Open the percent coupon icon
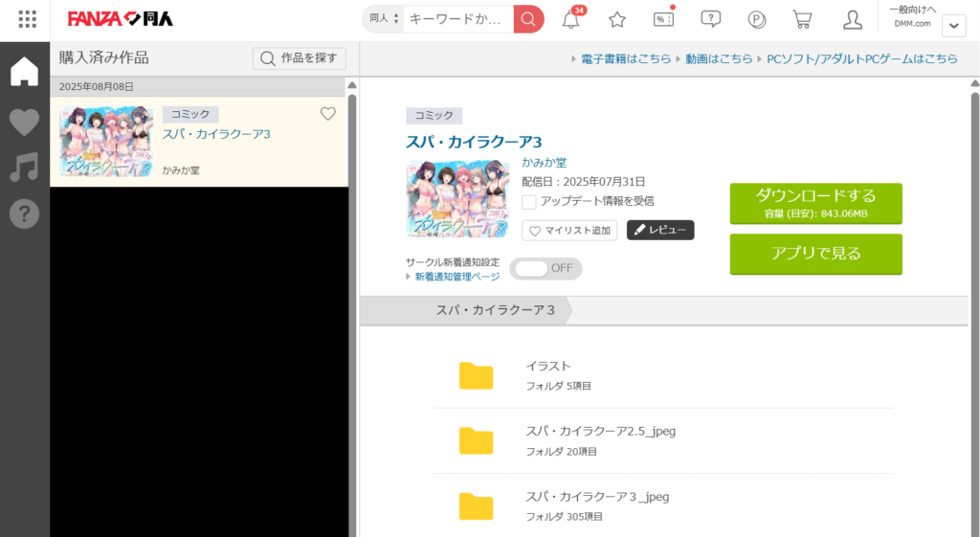Image resolution: width=980 pixels, height=537 pixels. click(x=663, y=19)
